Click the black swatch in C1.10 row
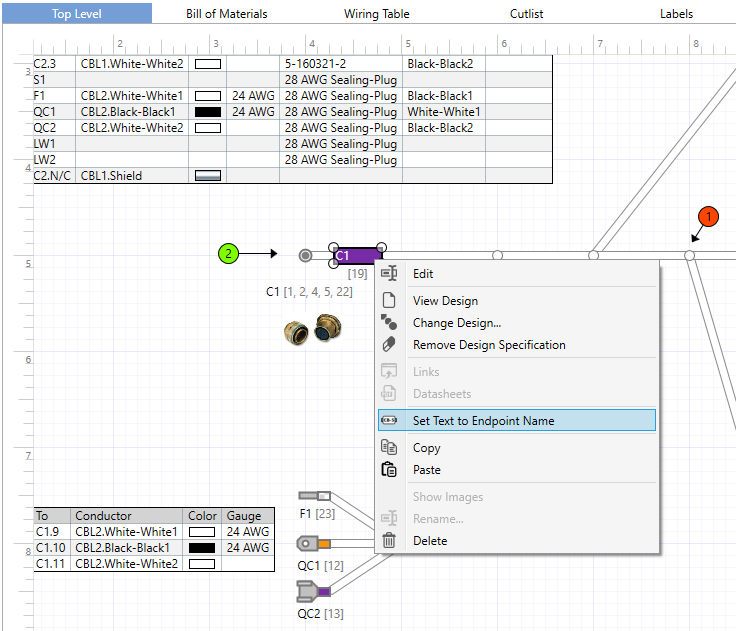The image size is (736, 631). pyautogui.click(x=202, y=548)
